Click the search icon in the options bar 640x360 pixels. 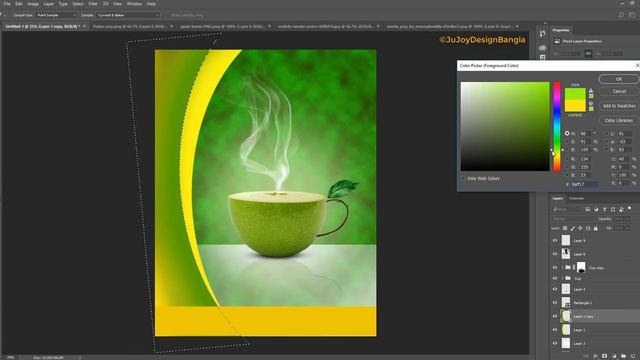(621, 15)
